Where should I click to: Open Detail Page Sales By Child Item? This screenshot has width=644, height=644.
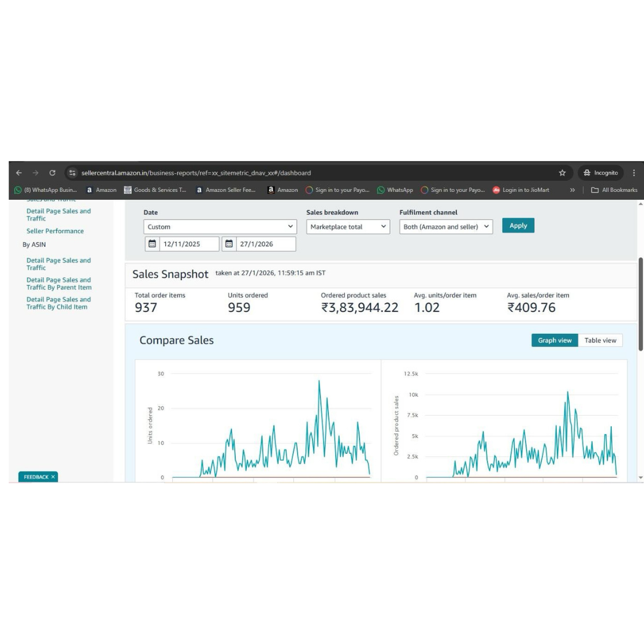tap(58, 303)
